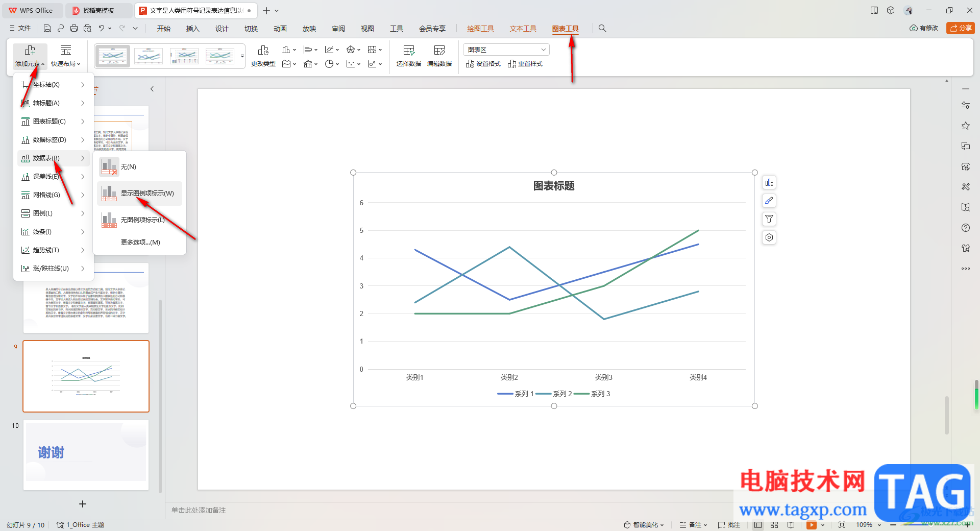Image resolution: width=980 pixels, height=531 pixels.
Task: Switch to the 绘图工具 ribbon tab
Action: click(480, 29)
